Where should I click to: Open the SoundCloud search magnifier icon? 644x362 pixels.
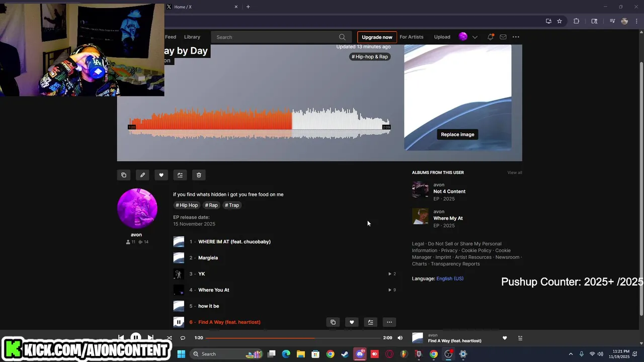[x=342, y=37]
